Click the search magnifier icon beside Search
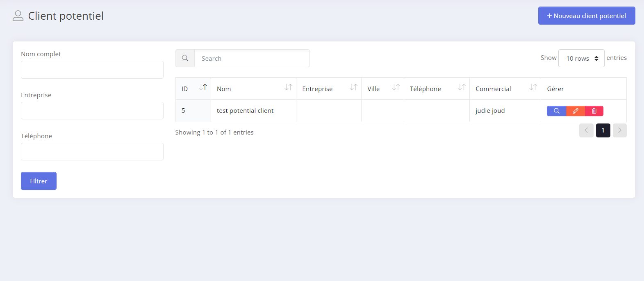Image resolution: width=644 pixels, height=281 pixels. point(185,58)
